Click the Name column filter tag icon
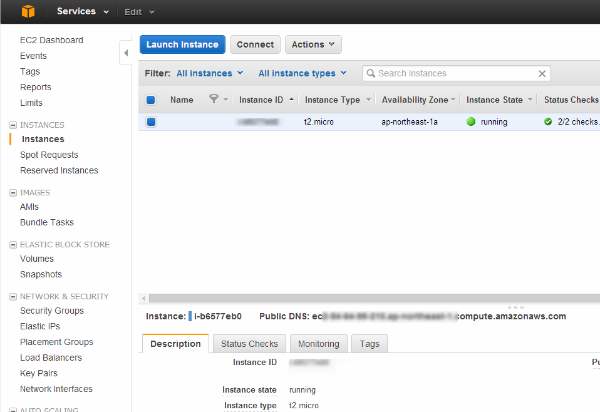600x412 pixels. point(214,99)
